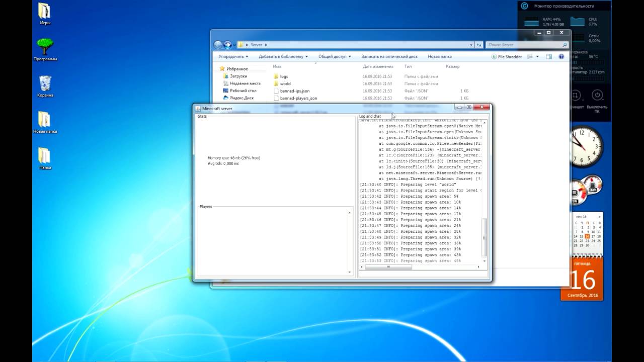644x362 pixels.
Task: Open the Общий доступ dropdown
Action: pyautogui.click(x=335, y=57)
